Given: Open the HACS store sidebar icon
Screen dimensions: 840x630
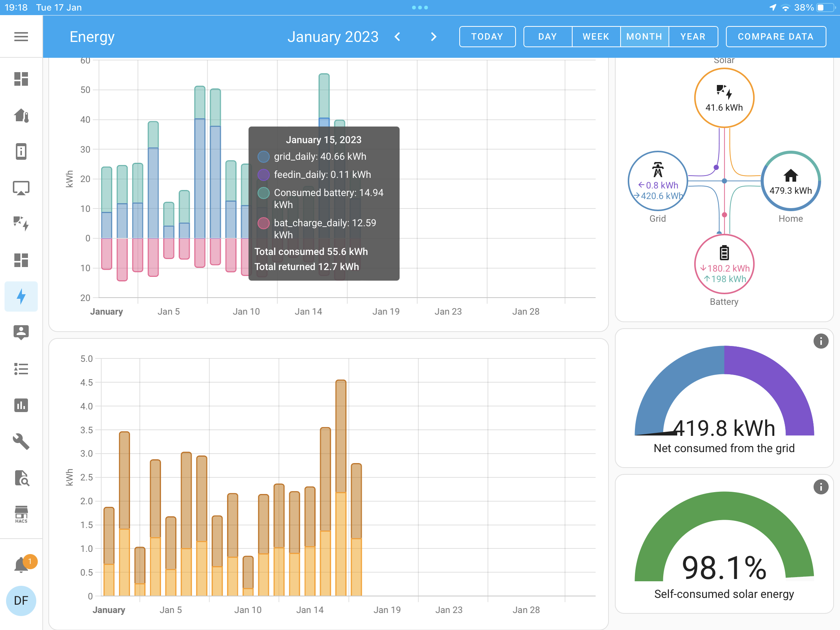Looking at the screenshot, I should pyautogui.click(x=21, y=514).
